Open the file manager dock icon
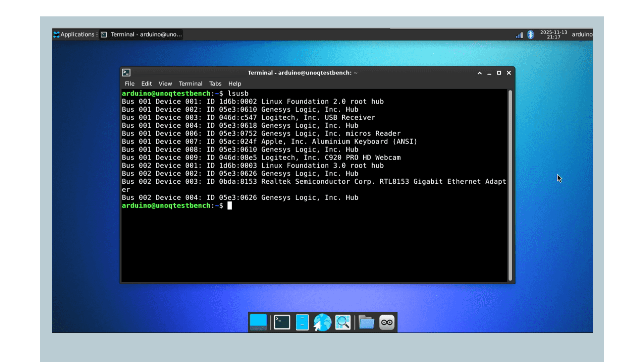Image resolution: width=644 pixels, height=362 pixels. (x=366, y=322)
